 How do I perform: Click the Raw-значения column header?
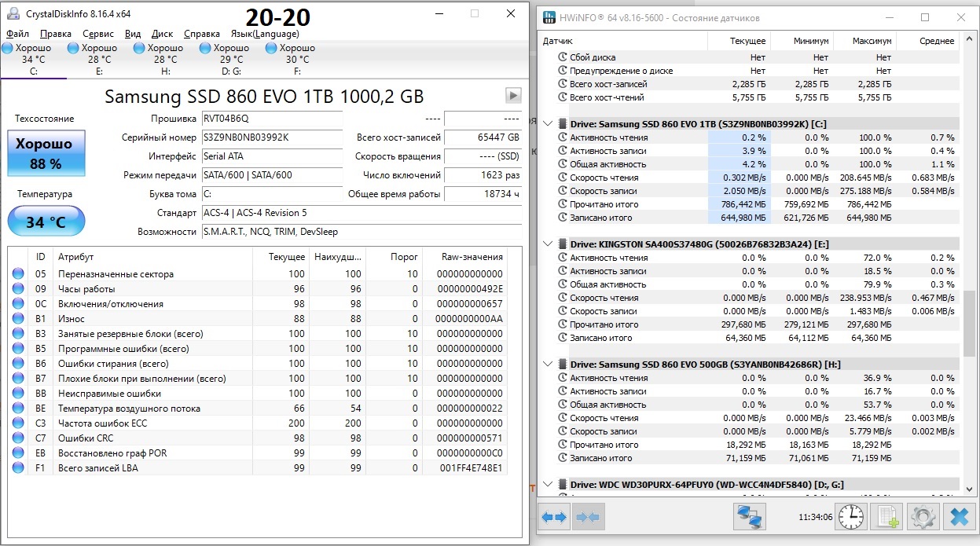click(464, 257)
